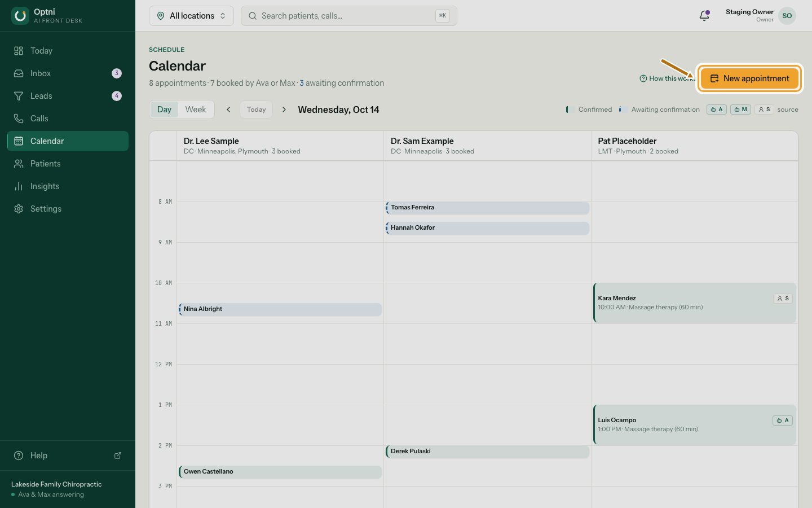812x508 pixels.
Task: Click the Optni logo icon
Action: [20, 16]
